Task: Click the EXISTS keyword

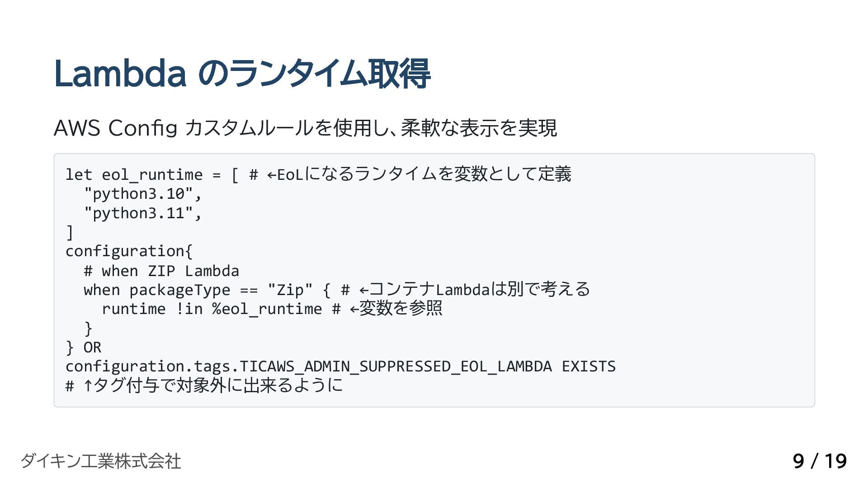Action: (589, 366)
